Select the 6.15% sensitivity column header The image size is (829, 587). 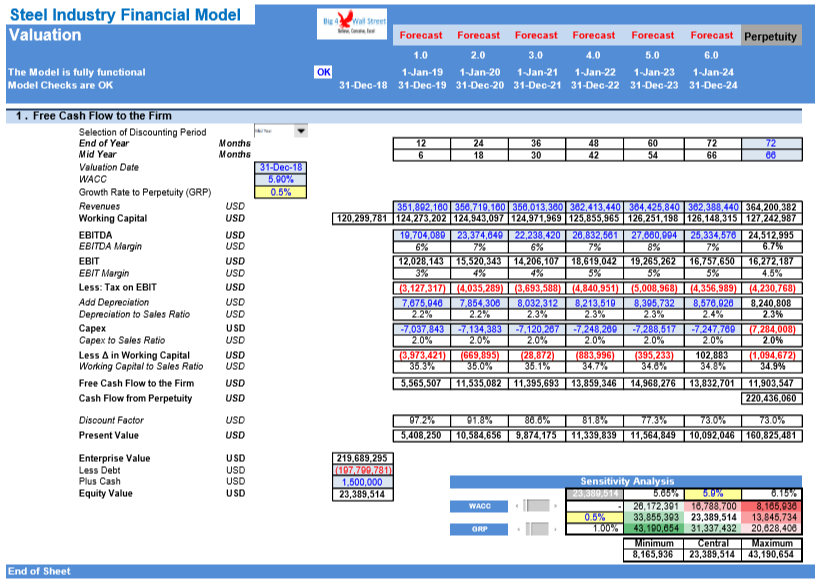click(772, 494)
